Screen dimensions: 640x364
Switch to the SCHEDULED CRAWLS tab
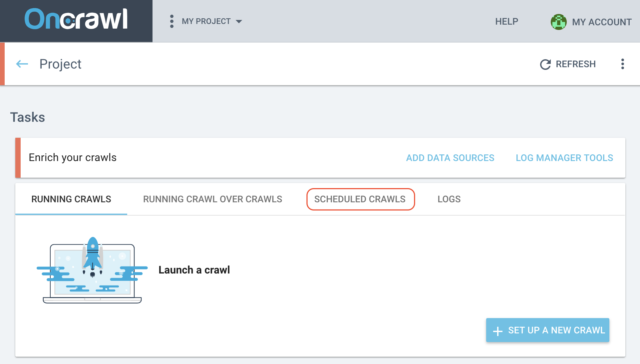360,199
